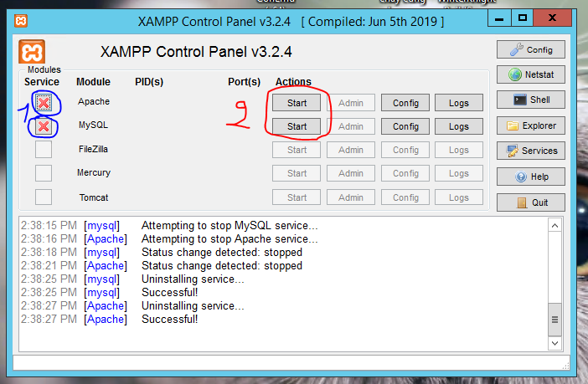Screen dimensions: 588x384
Task: Click the Port(s) column header
Action: pos(244,82)
